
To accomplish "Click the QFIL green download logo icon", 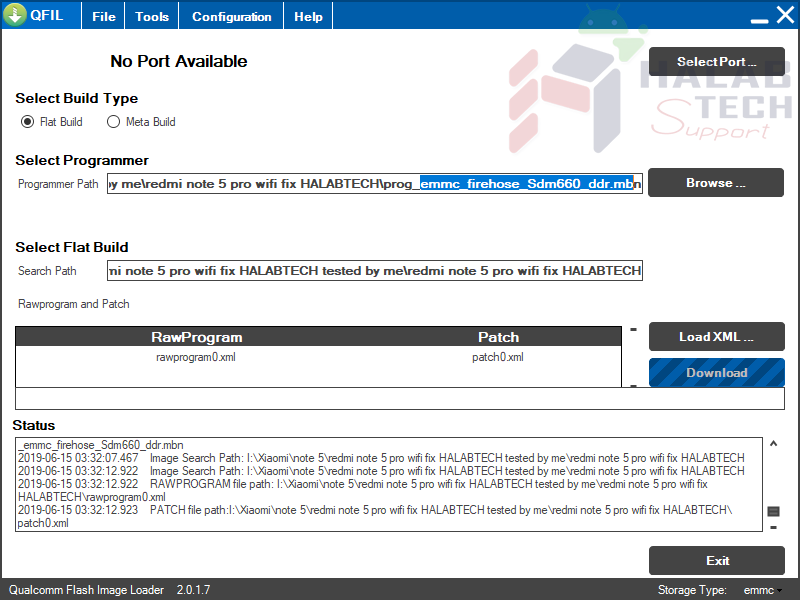I will [x=15, y=15].
